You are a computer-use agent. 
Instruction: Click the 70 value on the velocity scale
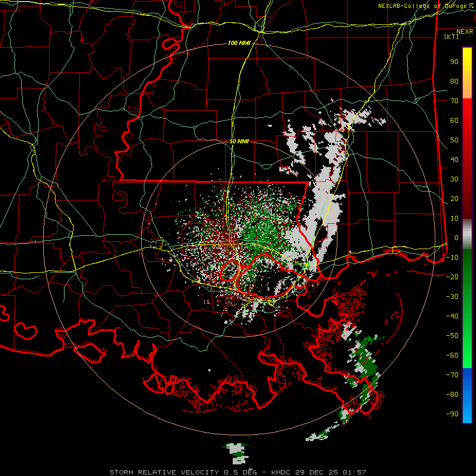click(454, 101)
